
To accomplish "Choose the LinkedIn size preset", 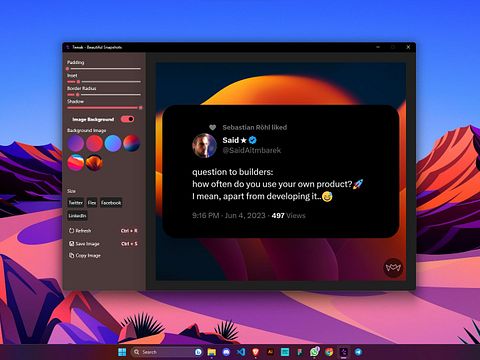I will [x=77, y=216].
